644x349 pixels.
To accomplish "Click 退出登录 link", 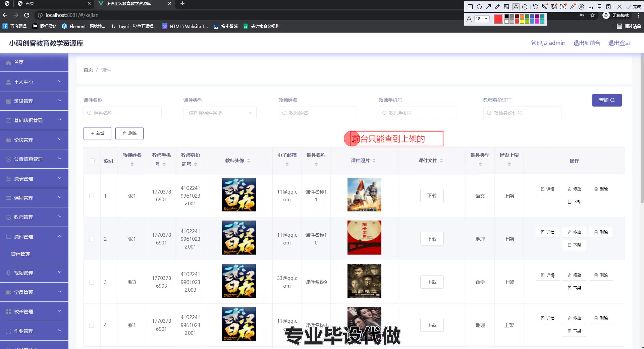I will coord(619,43).
